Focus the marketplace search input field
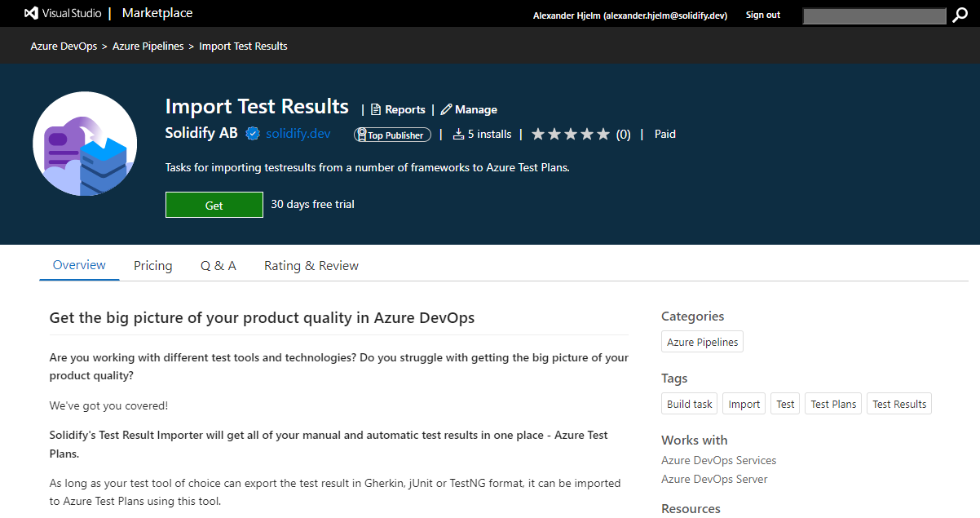This screenshot has height=518, width=980. click(875, 15)
